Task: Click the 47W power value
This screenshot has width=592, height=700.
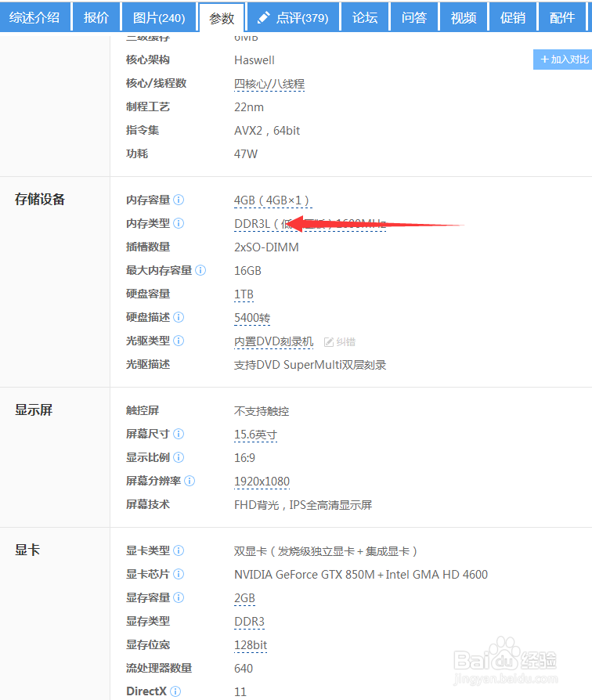Action: tap(246, 154)
